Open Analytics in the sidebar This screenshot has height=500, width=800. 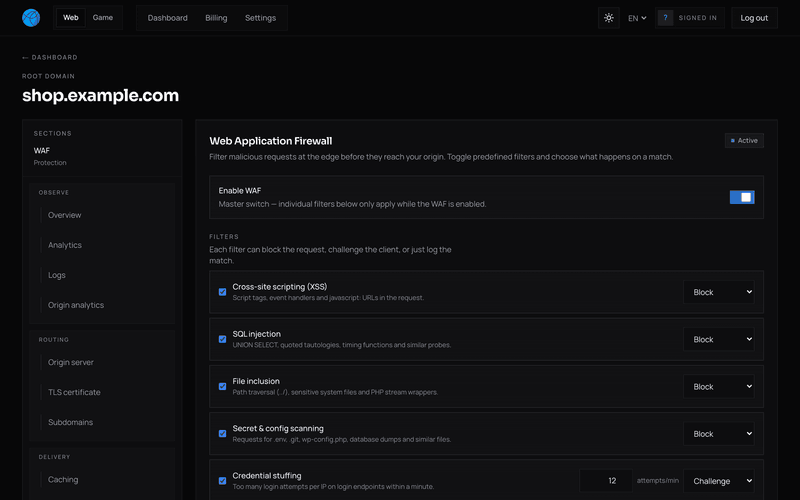point(65,245)
